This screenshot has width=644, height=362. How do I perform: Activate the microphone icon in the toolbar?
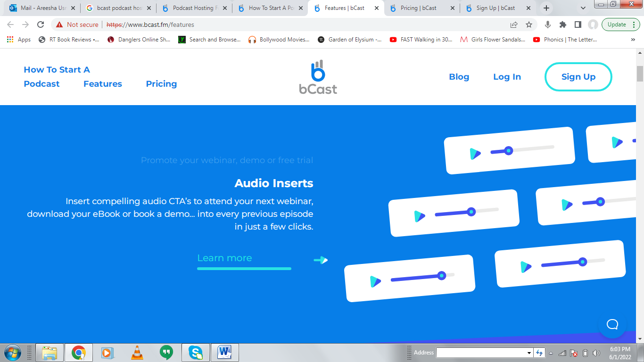[547, 25]
